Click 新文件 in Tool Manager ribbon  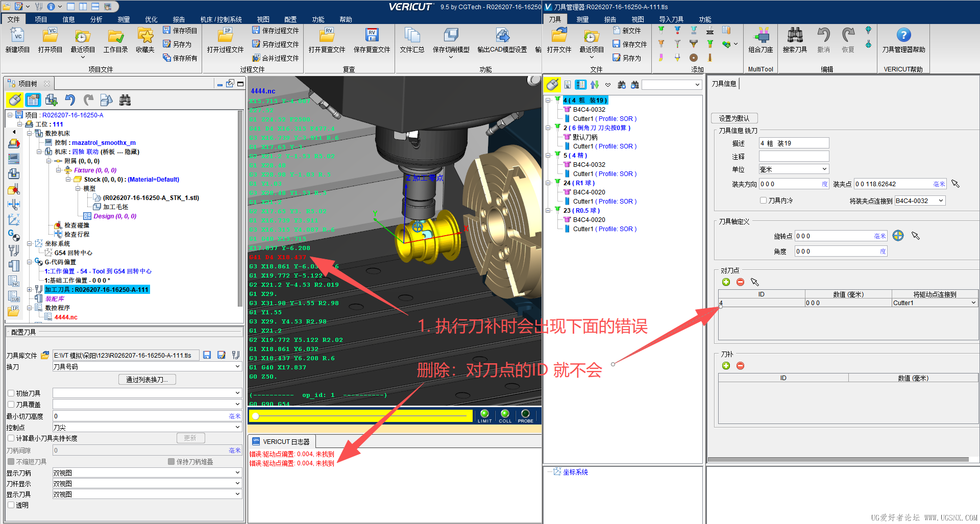click(626, 31)
